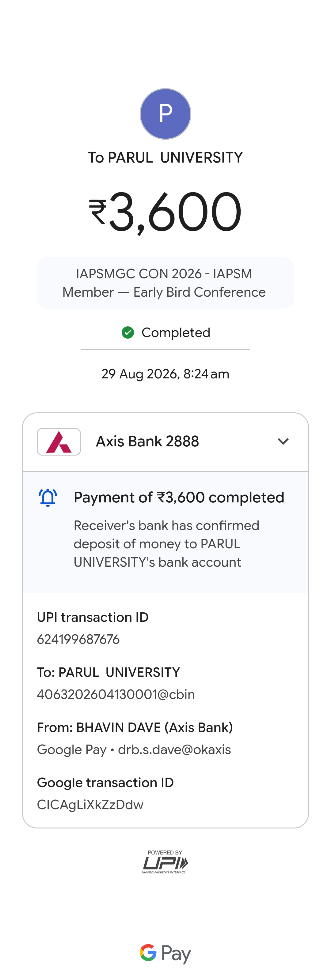This screenshot has height=980, width=331.
Task: Select Google transaction ID CICAgLiXkZzDdw
Action: tap(90, 805)
